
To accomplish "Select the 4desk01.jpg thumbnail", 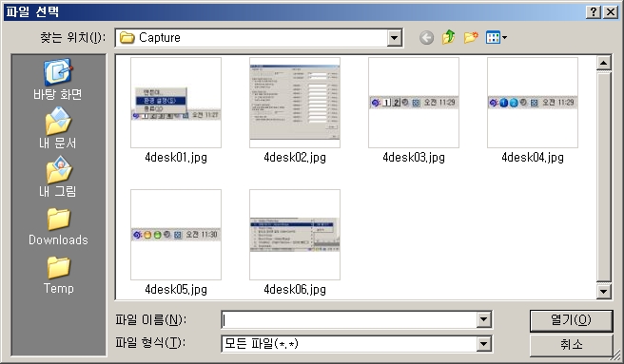I will (176, 103).
